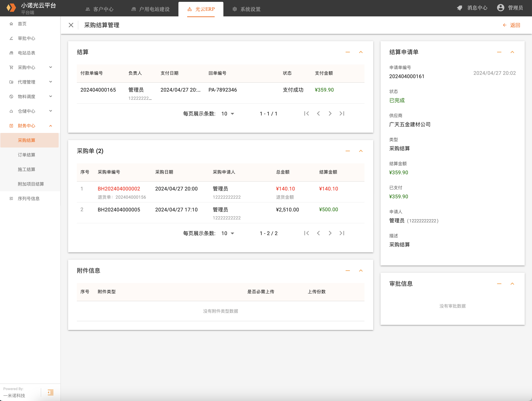Collapse the 采购单 (2) card with chevron
This screenshot has height=401, width=532.
point(361,151)
